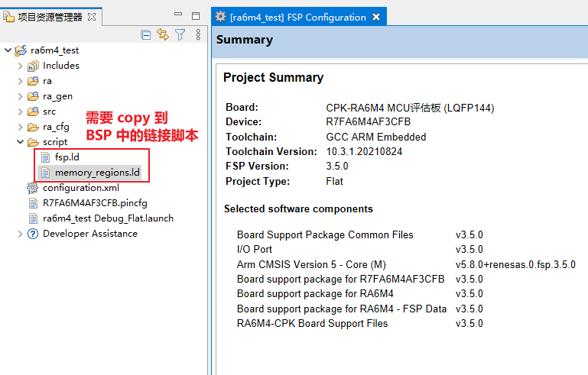Collapse the ra6m4_test project node

click(x=8, y=50)
